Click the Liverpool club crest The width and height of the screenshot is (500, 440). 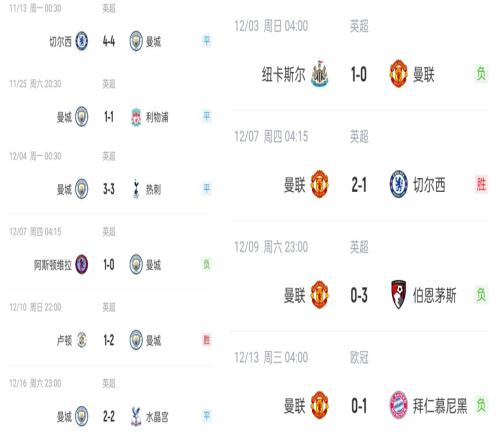[x=136, y=117]
